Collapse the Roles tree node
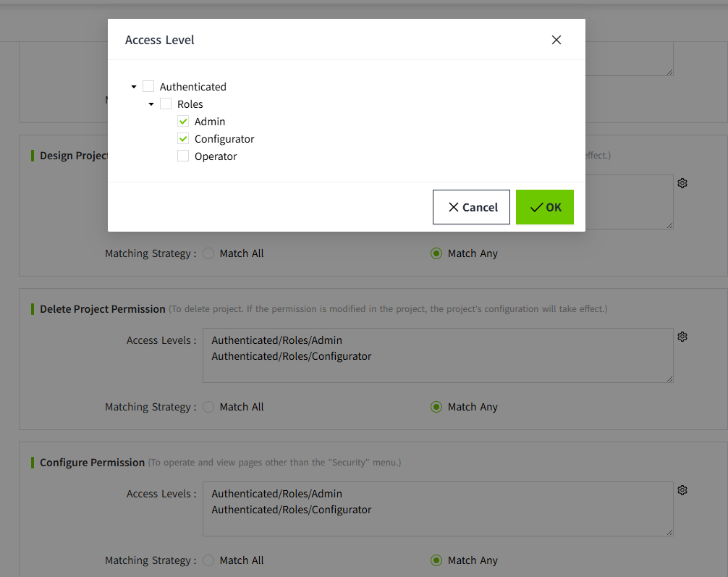Screen dimensions: 728x577 [x=151, y=104]
